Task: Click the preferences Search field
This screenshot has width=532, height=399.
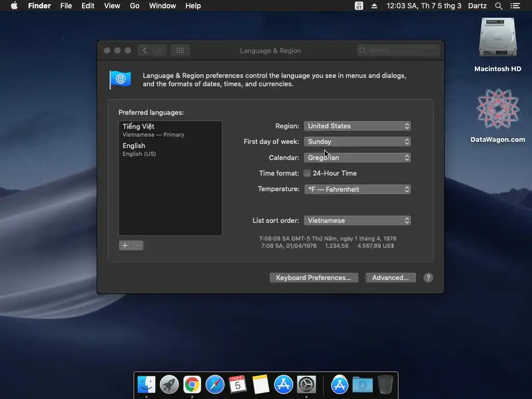Action: coord(398,50)
